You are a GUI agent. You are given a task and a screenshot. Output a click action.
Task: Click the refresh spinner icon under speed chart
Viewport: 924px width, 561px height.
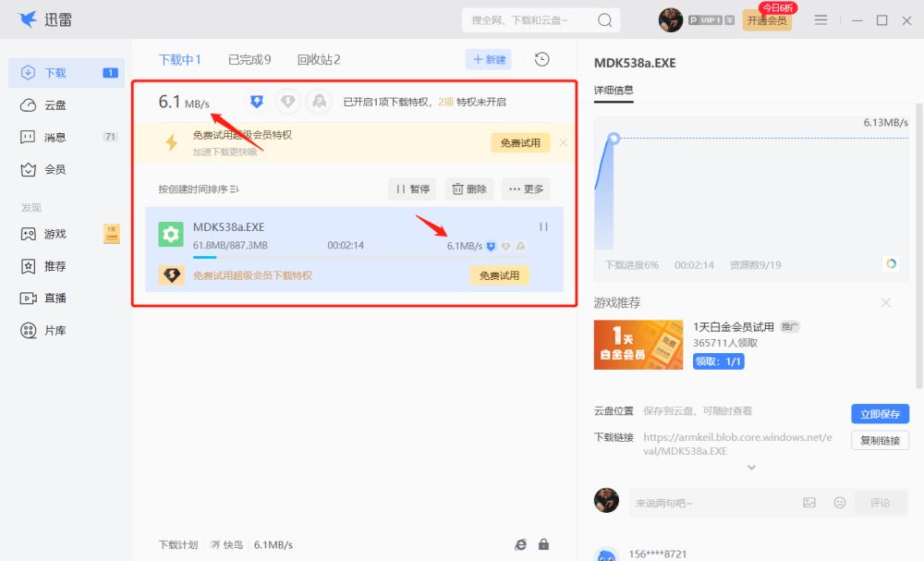[x=891, y=263]
